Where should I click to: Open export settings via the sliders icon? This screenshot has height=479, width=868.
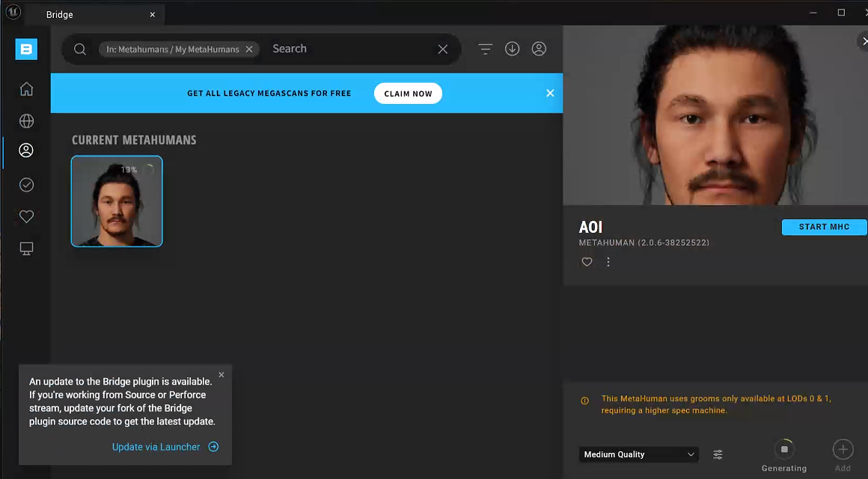(718, 454)
